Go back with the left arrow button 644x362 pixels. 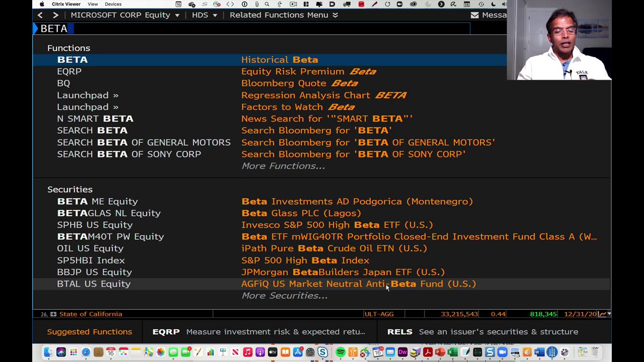tap(40, 15)
